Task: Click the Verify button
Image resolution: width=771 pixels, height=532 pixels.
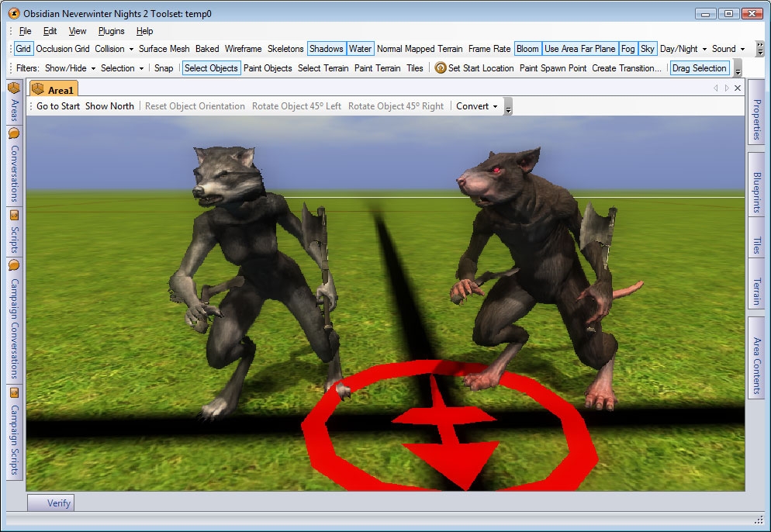Action: (58, 503)
